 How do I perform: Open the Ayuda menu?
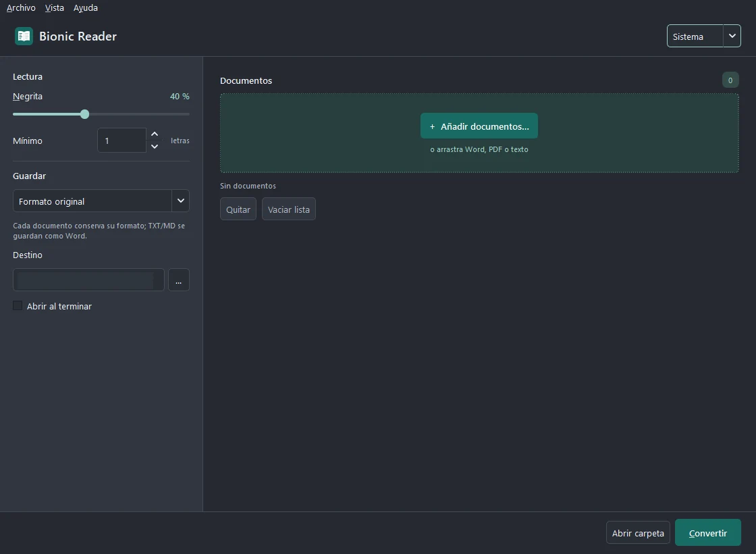point(85,7)
